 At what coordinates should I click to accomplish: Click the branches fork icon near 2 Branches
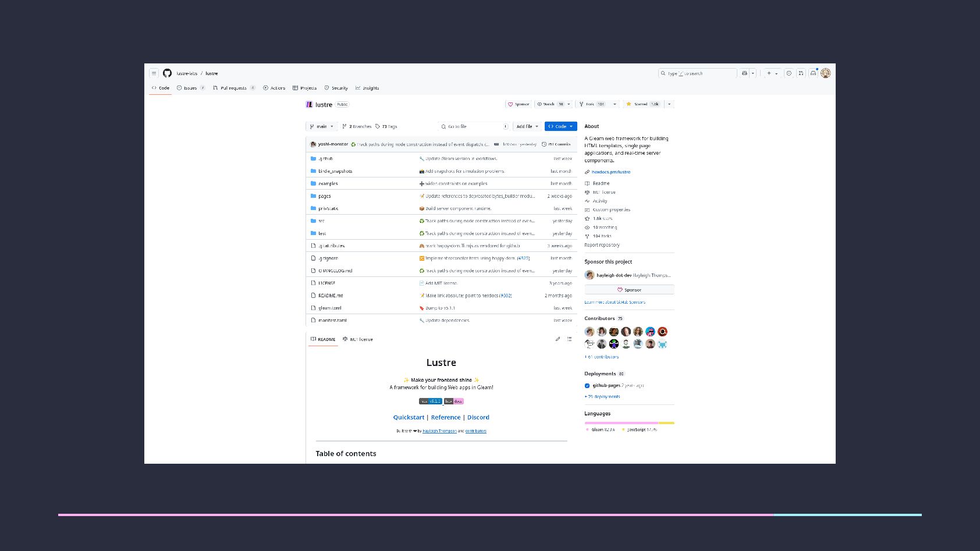pyautogui.click(x=345, y=126)
